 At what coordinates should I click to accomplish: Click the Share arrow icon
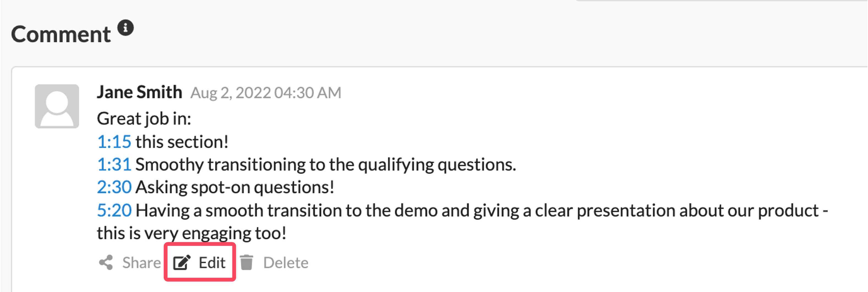click(106, 262)
